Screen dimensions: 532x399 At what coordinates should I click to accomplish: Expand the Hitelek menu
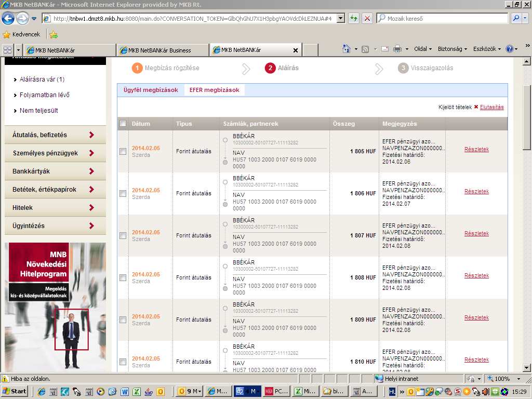point(55,207)
